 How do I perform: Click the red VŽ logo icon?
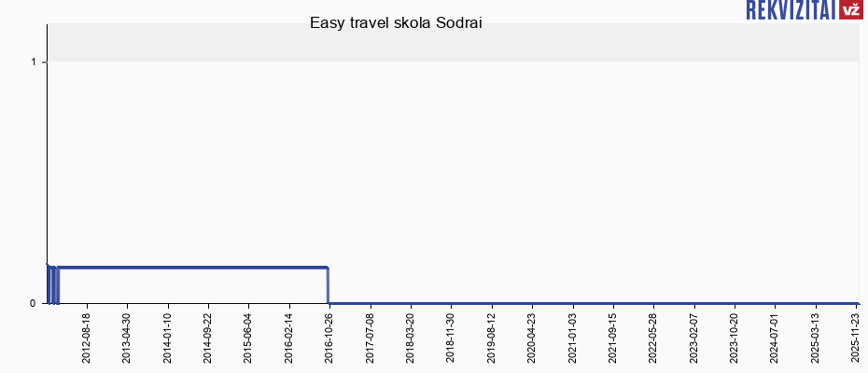(850, 10)
